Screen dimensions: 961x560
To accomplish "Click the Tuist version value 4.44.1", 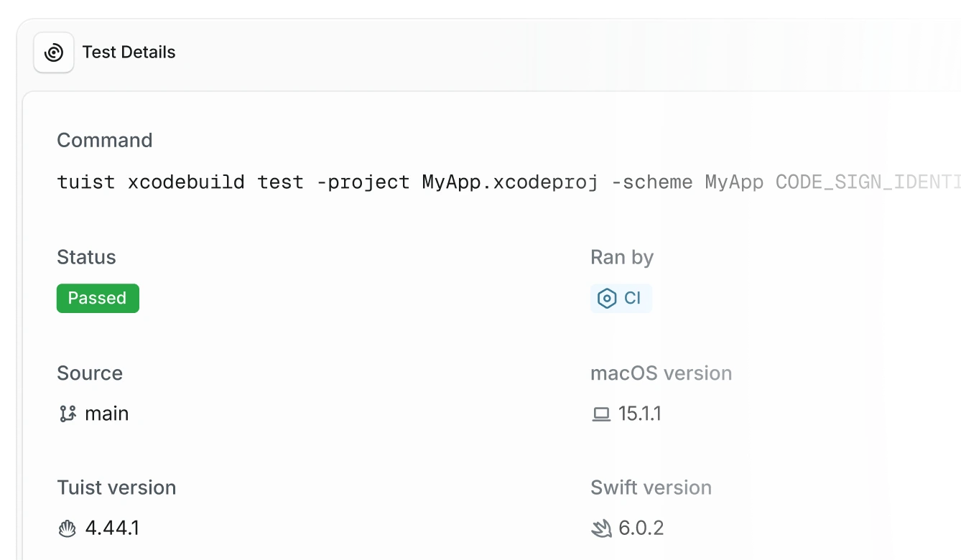I will 112,528.
